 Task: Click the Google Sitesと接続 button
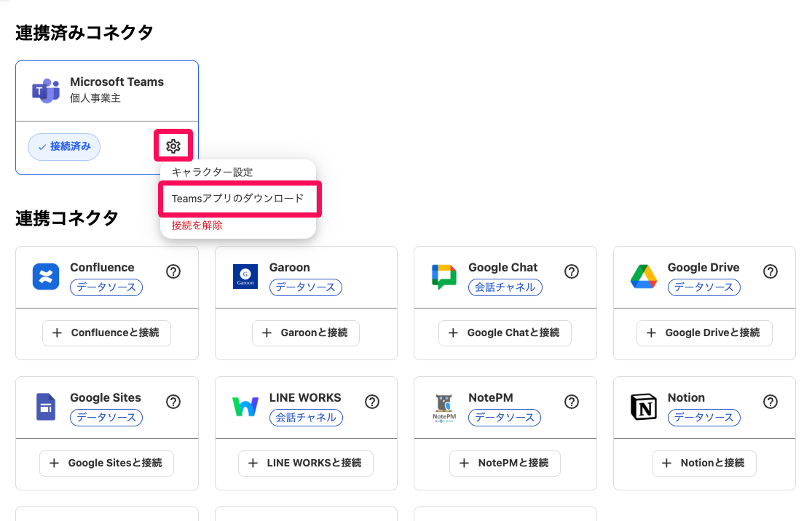click(x=106, y=463)
